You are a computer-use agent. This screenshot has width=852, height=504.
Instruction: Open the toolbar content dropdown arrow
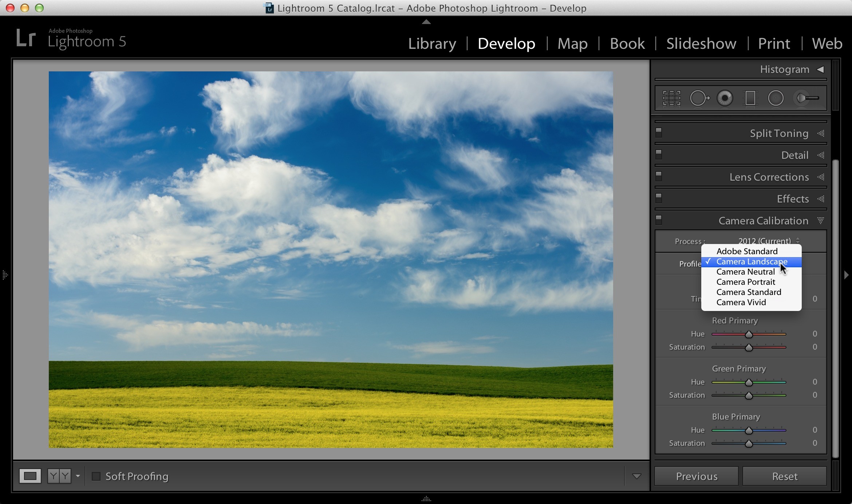(636, 476)
